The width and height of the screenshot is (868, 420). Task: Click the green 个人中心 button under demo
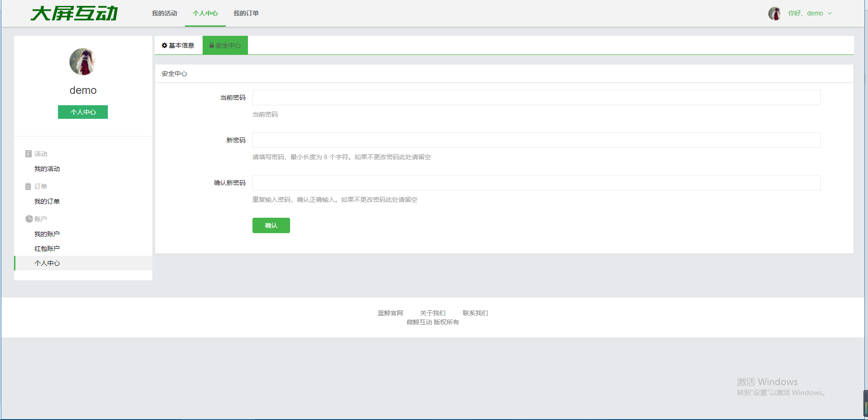tap(83, 112)
